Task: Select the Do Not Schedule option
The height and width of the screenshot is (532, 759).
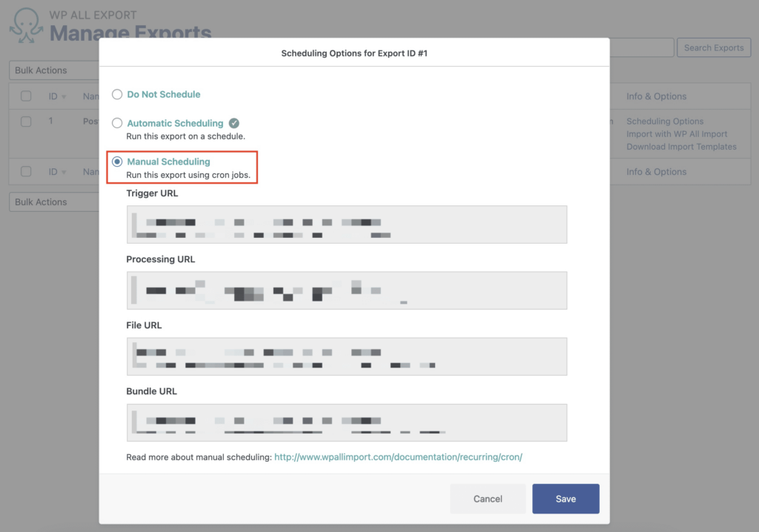Action: [117, 94]
